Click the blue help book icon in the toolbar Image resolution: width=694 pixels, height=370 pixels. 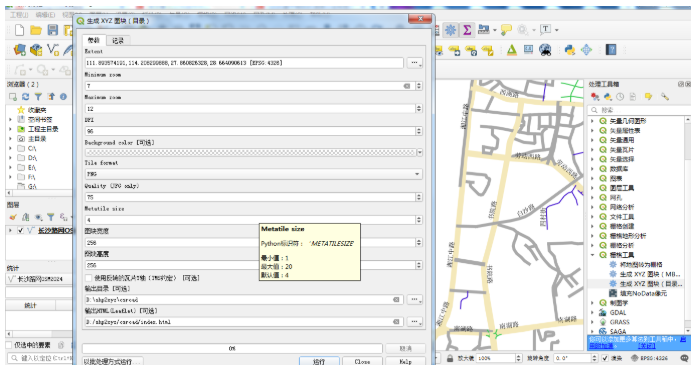[x=611, y=49]
